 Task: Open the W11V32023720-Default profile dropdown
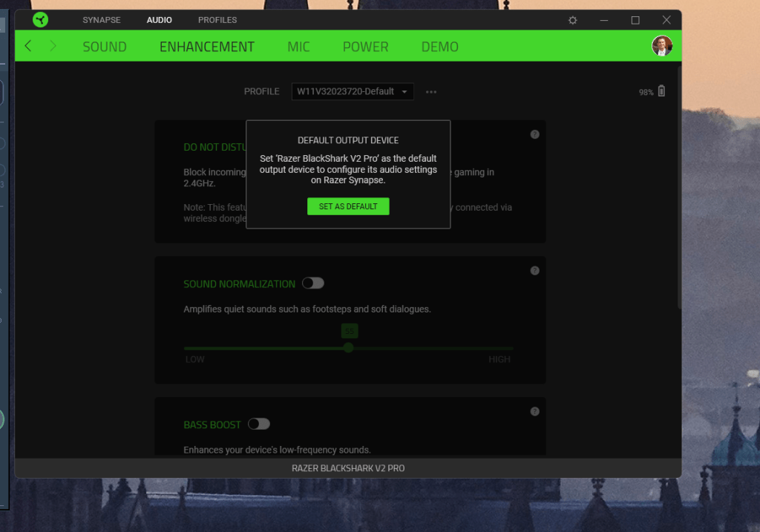(x=353, y=91)
